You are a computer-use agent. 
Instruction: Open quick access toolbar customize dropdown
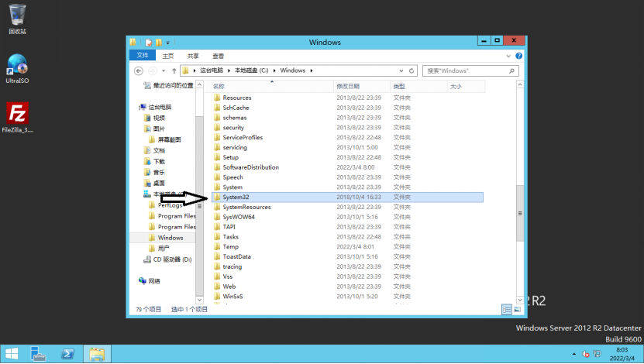coord(167,43)
